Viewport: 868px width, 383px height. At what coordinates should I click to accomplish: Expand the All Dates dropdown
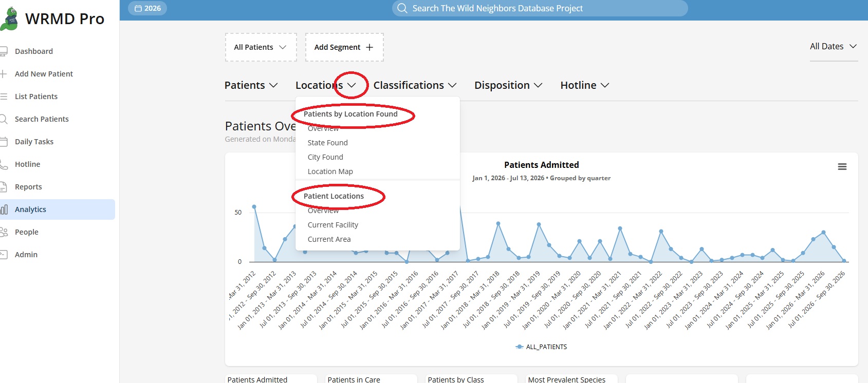click(x=834, y=46)
